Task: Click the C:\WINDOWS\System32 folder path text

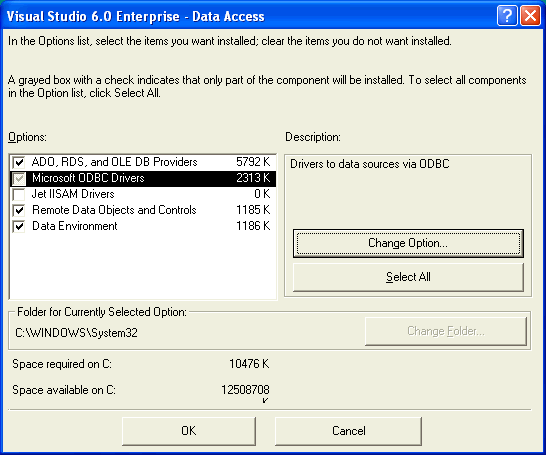Action: 77,333
